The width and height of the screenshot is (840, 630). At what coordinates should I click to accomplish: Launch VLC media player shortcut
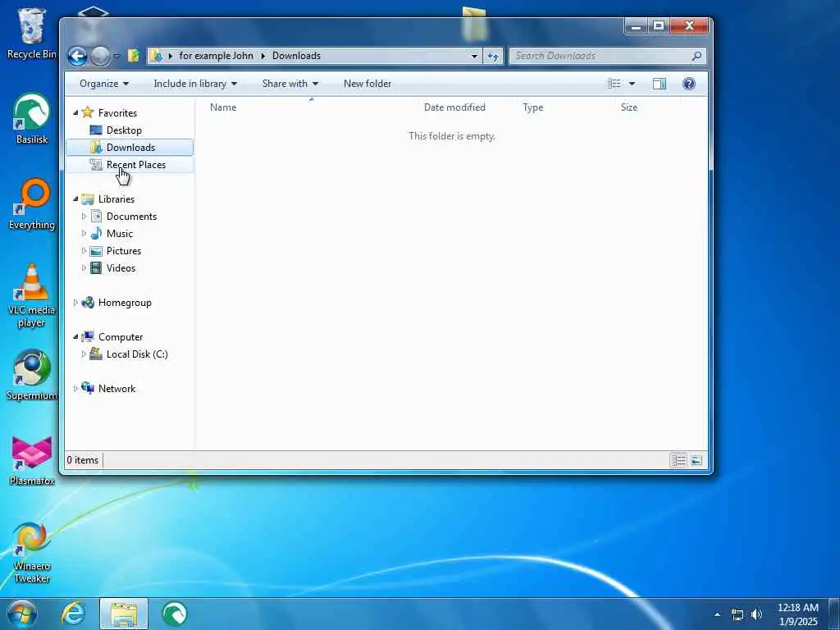(x=32, y=295)
